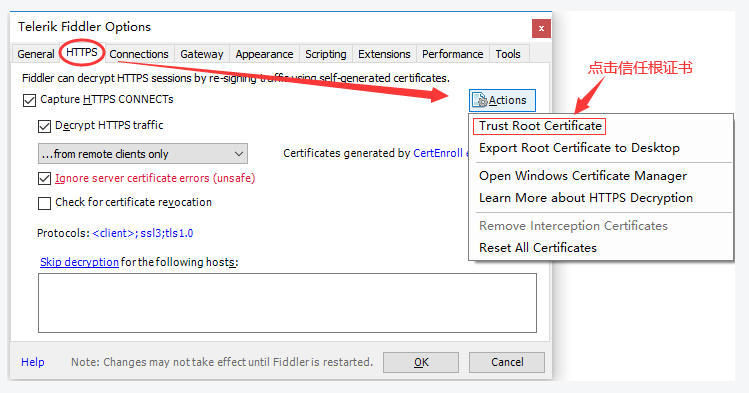Screen dimensions: 749x393
Task: Show the Extensions tab
Action: click(x=384, y=54)
